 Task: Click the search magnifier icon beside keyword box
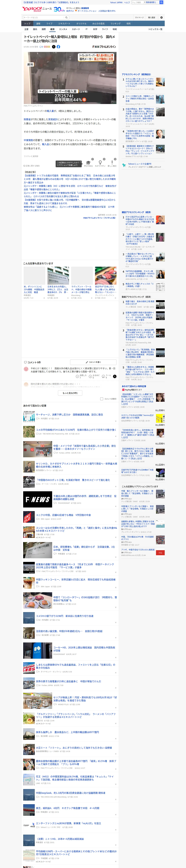pyautogui.click(x=66, y=18)
